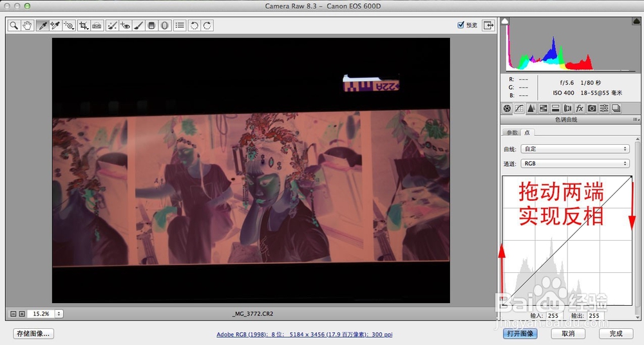Choose the Crop tool
The image size is (644, 345).
84,26
